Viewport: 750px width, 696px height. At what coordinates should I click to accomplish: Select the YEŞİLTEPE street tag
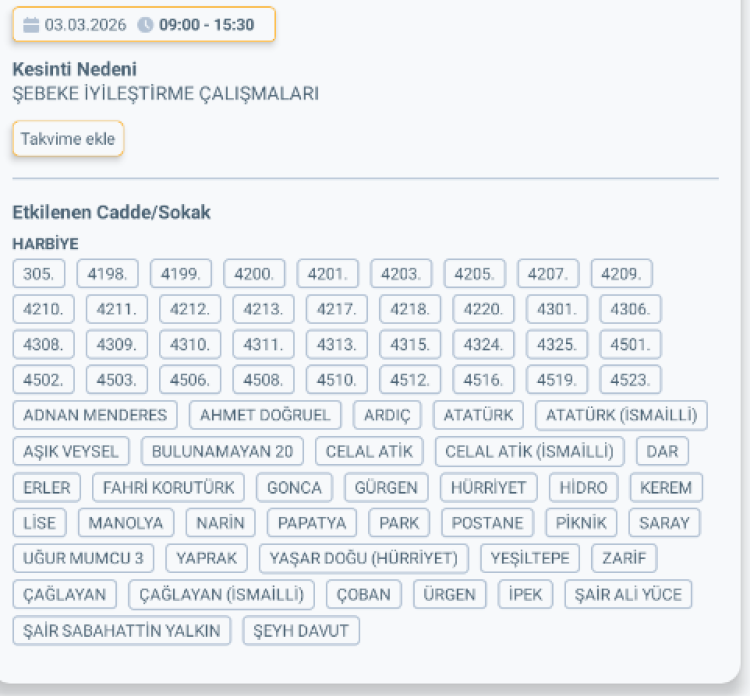pos(530,558)
